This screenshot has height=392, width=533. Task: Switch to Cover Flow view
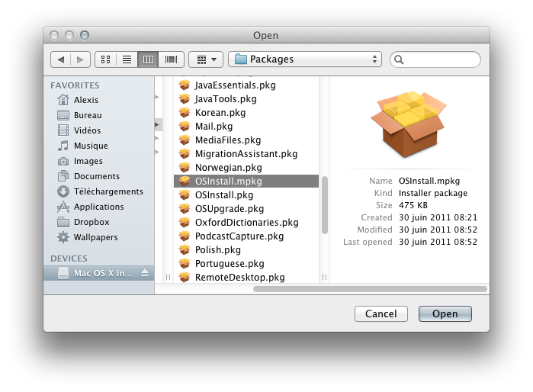pyautogui.click(x=171, y=59)
